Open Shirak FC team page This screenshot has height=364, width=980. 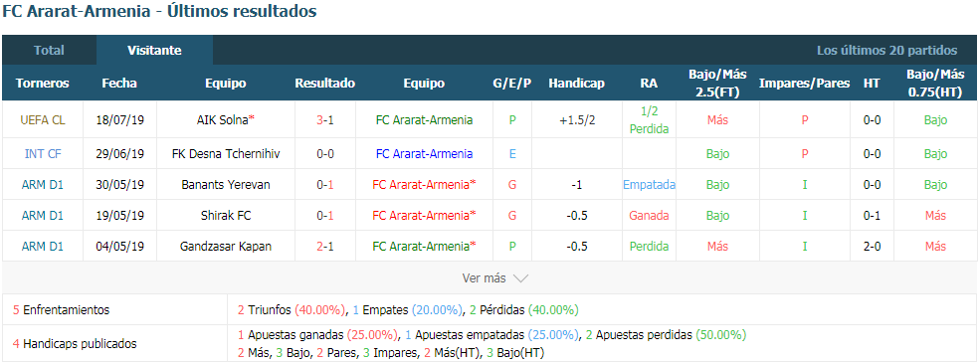pyautogui.click(x=226, y=216)
